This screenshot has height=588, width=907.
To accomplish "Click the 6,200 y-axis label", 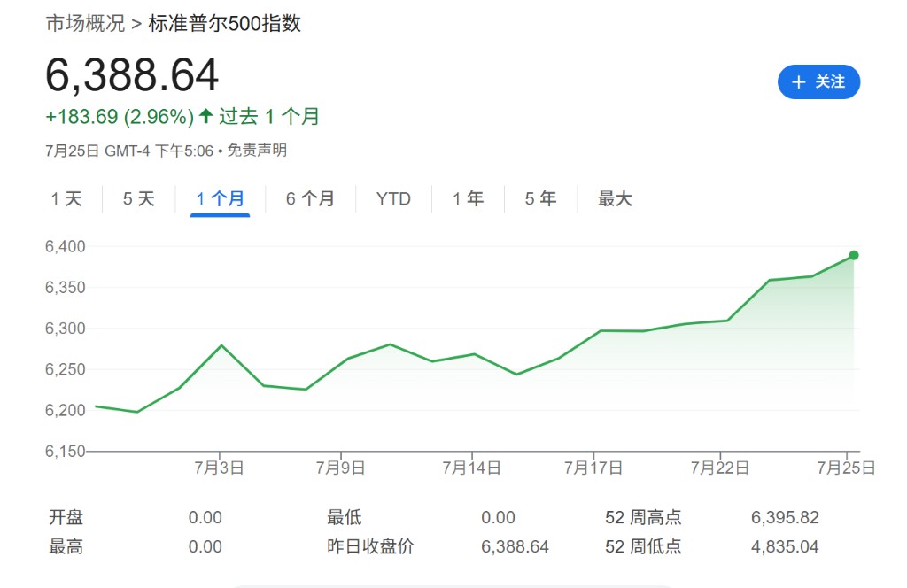I will (66, 411).
